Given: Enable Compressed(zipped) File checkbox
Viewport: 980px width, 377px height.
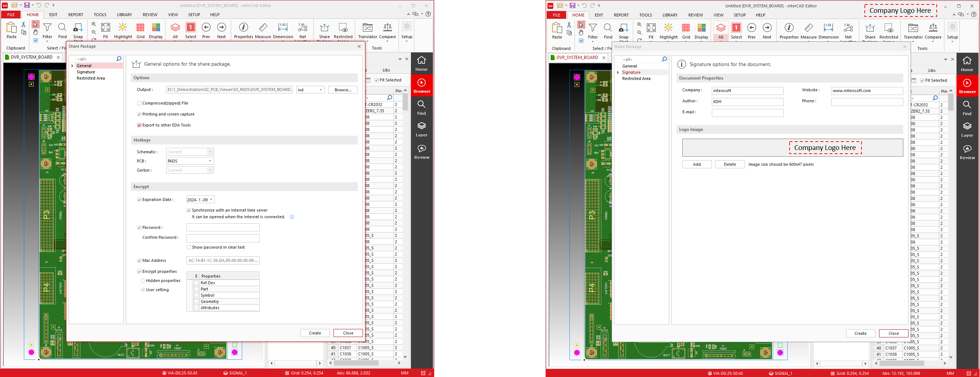Looking at the screenshot, I should point(139,103).
